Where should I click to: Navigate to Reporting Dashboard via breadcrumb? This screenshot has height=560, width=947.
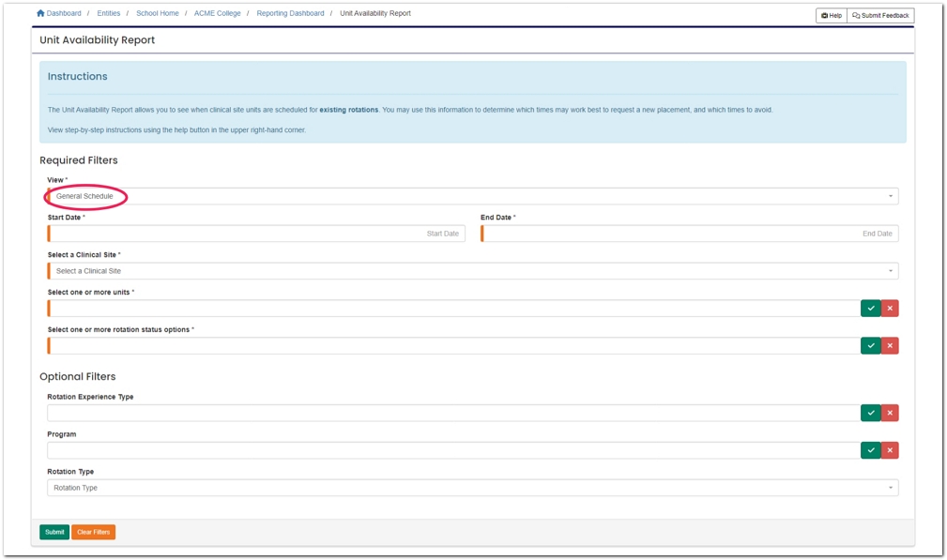click(x=289, y=13)
